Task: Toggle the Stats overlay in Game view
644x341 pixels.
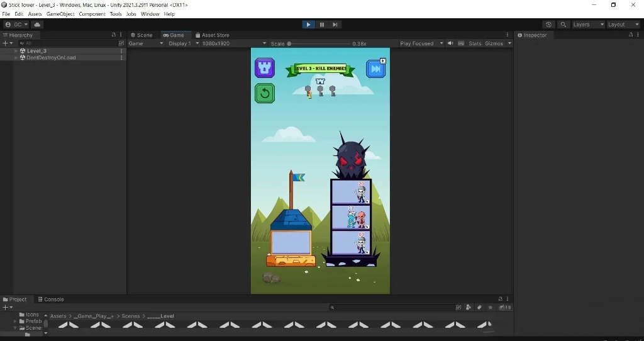Action: click(x=475, y=43)
